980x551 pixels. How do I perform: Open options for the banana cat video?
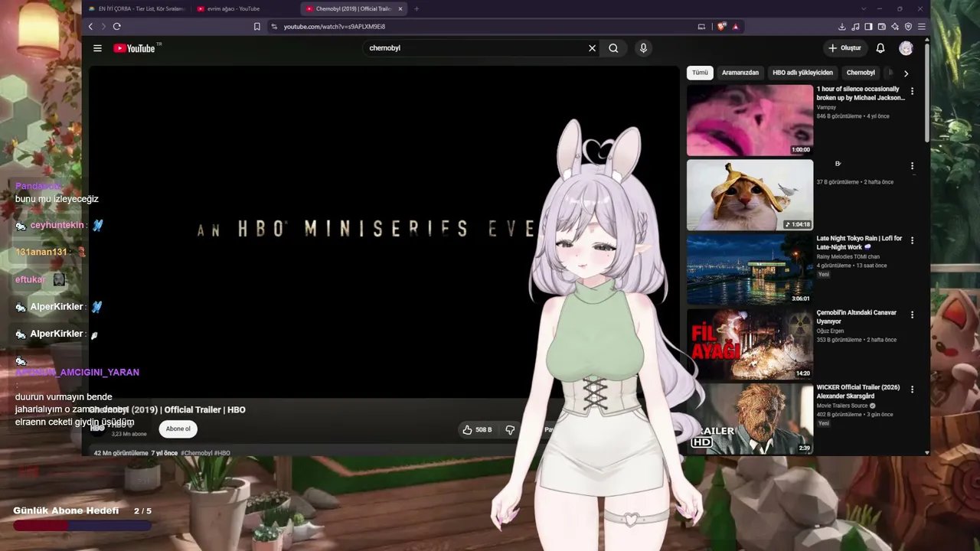912,166
